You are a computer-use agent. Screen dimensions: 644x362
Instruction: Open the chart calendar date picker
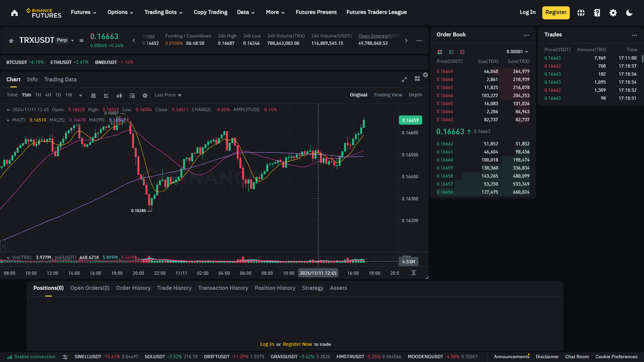point(93,96)
